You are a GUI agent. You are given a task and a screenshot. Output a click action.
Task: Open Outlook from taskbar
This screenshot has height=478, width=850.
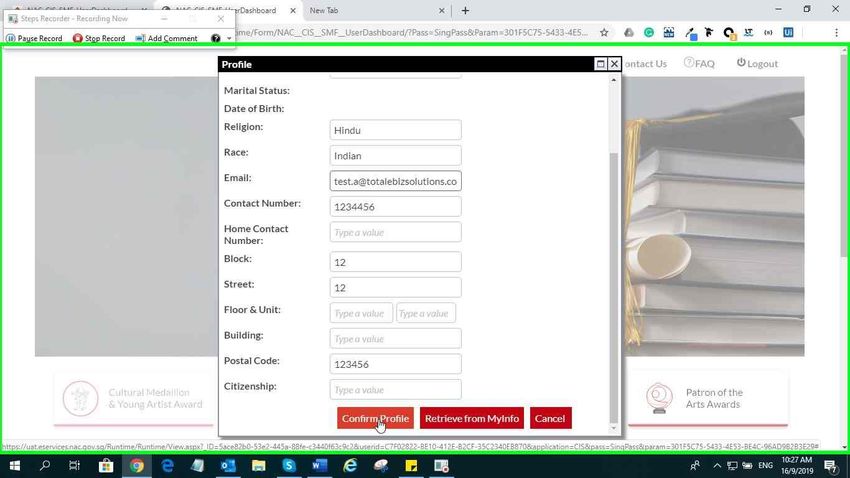pos(228,466)
